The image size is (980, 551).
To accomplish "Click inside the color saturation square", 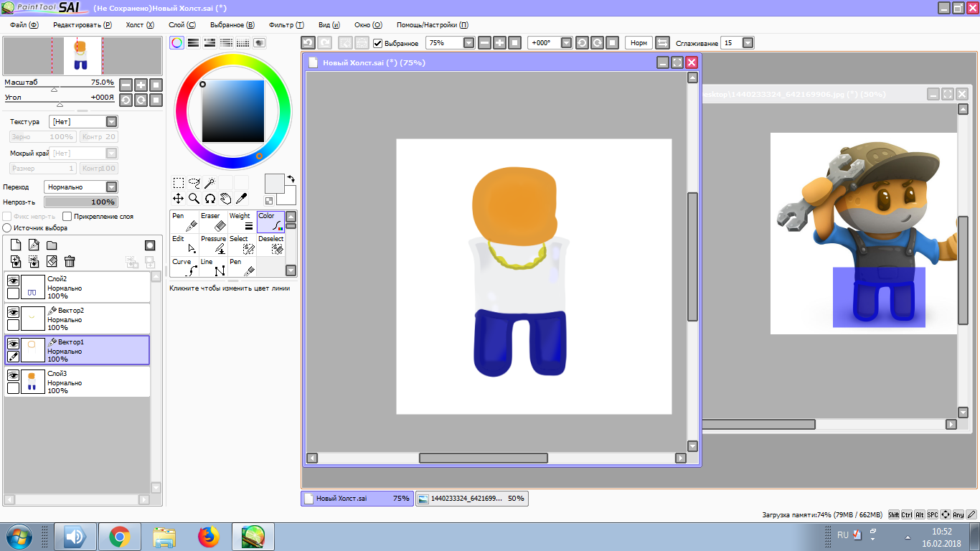I will pyautogui.click(x=233, y=111).
